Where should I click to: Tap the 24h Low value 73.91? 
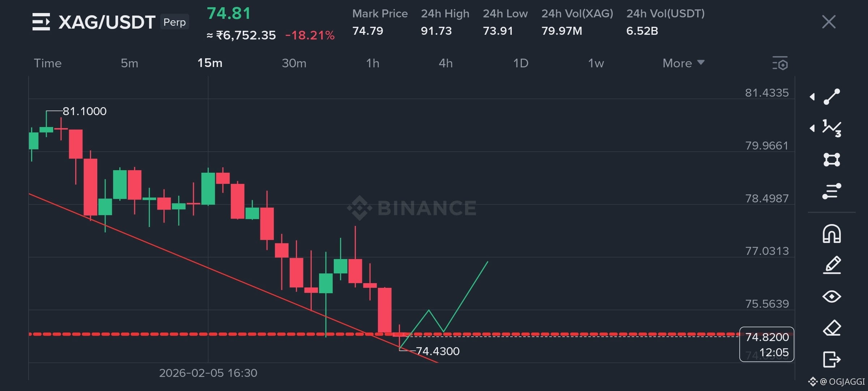click(x=498, y=31)
